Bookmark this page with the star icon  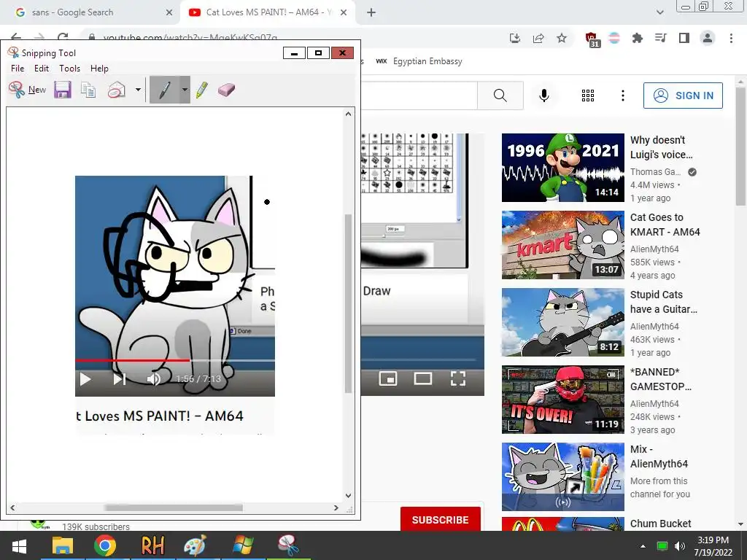click(562, 38)
